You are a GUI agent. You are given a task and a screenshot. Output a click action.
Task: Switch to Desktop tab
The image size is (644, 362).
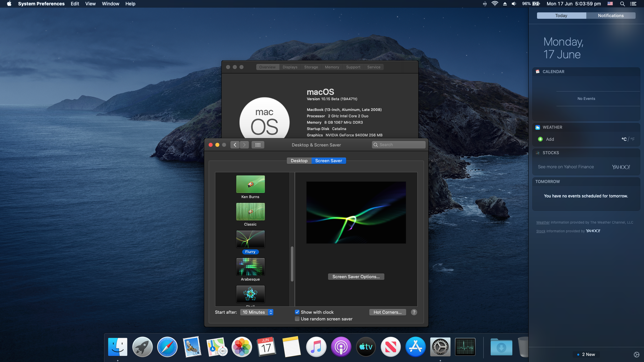click(x=299, y=161)
